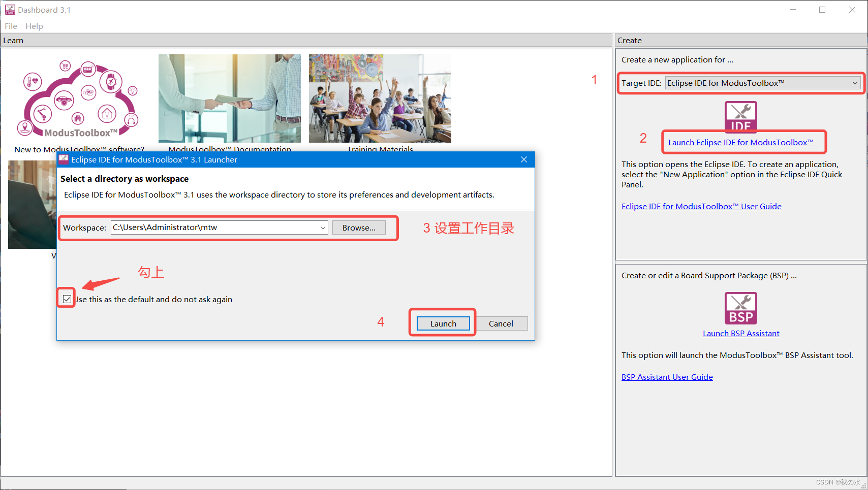Open the Training Materials classroom thumbnail
The image size is (868, 490).
[x=380, y=99]
